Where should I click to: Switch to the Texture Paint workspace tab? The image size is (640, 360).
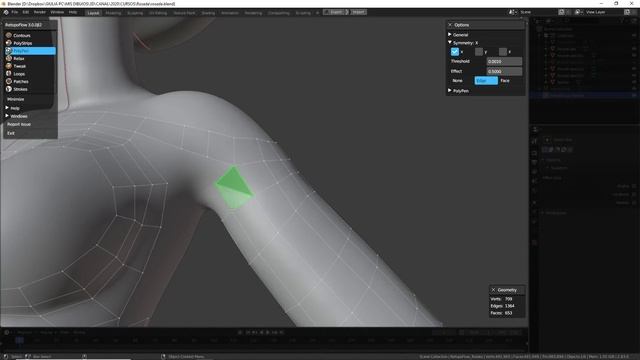(x=184, y=13)
